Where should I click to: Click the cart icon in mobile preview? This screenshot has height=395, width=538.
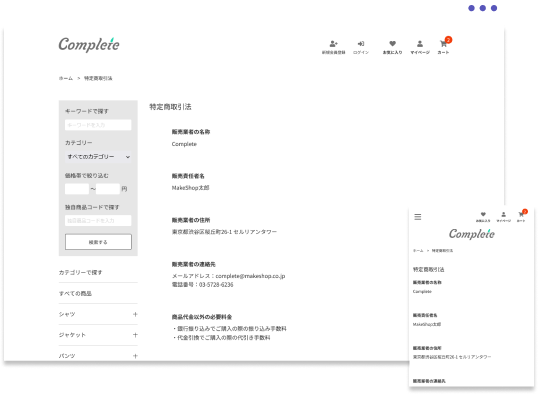pyautogui.click(x=521, y=214)
